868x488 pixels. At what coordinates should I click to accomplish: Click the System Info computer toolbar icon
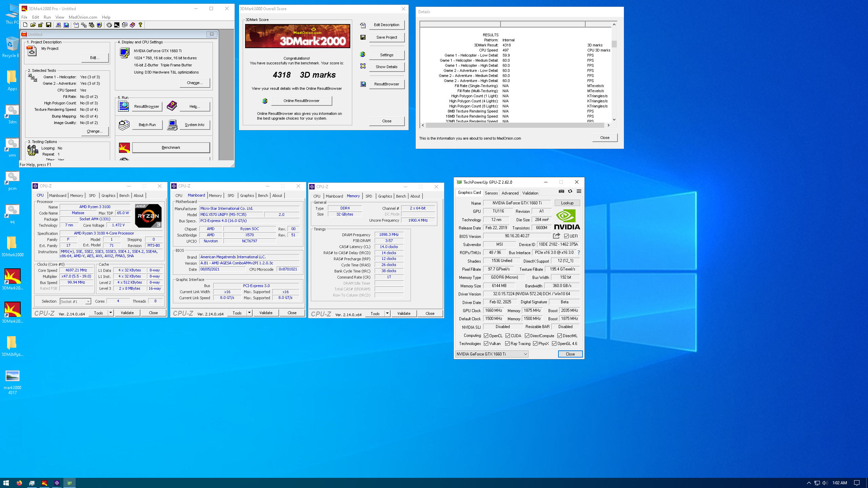click(x=58, y=25)
